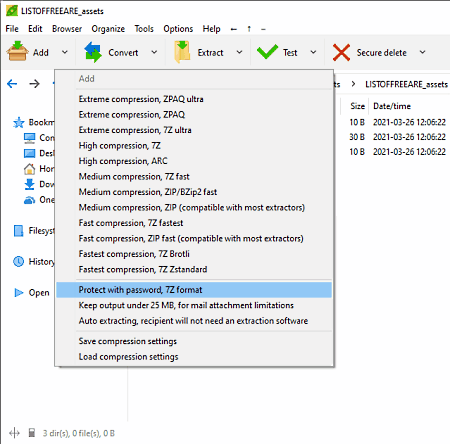Select Extreme compression, 7Z ultra
Viewport: 450px width, 444px height.
[x=194, y=130]
